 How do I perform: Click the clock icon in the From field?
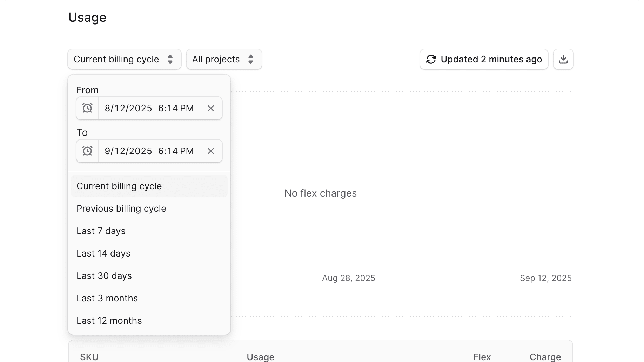pyautogui.click(x=87, y=108)
